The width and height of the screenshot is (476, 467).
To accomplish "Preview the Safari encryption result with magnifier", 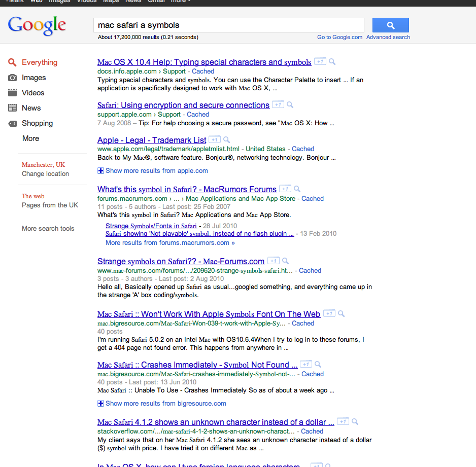I will pos(290,105).
